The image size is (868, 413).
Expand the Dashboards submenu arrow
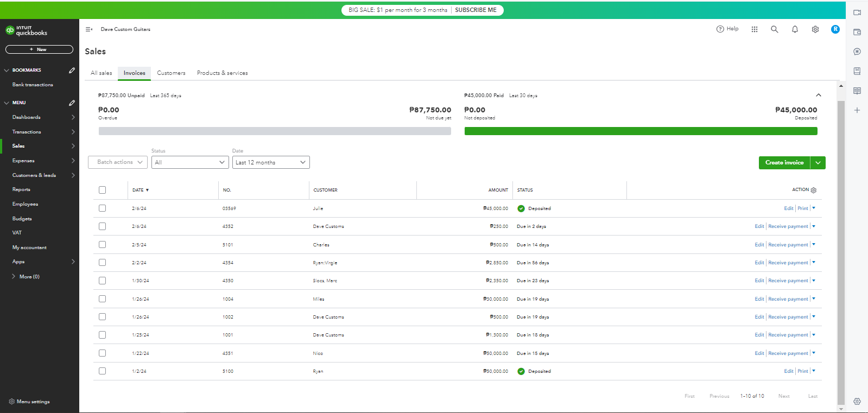click(x=73, y=117)
